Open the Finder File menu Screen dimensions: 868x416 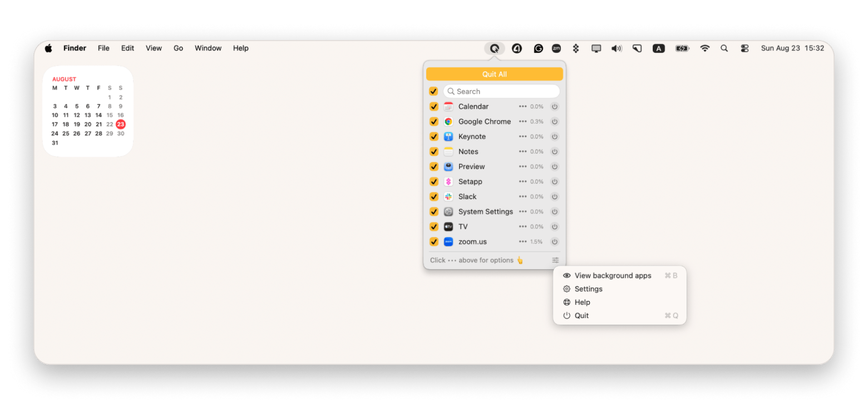[103, 48]
